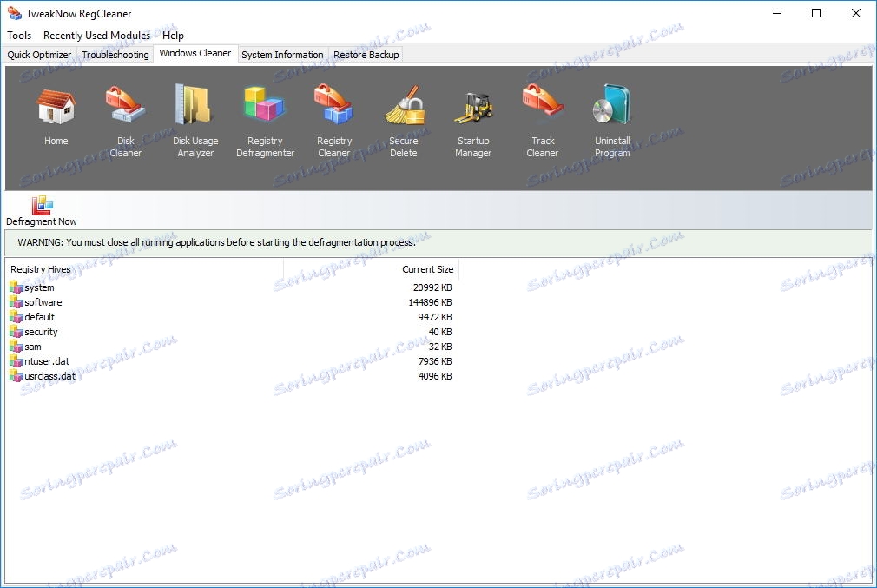
Task: Click the 7936 KB size value
Action: click(x=434, y=361)
